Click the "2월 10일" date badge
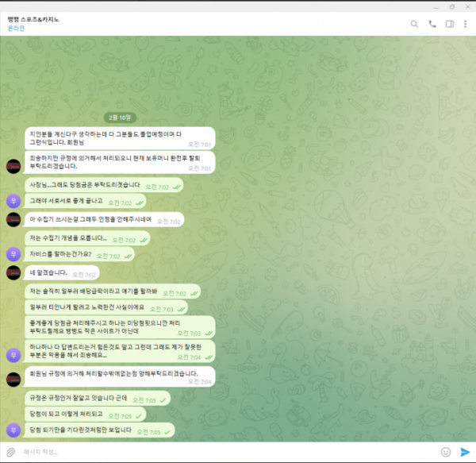The image size is (476, 463). (120, 118)
